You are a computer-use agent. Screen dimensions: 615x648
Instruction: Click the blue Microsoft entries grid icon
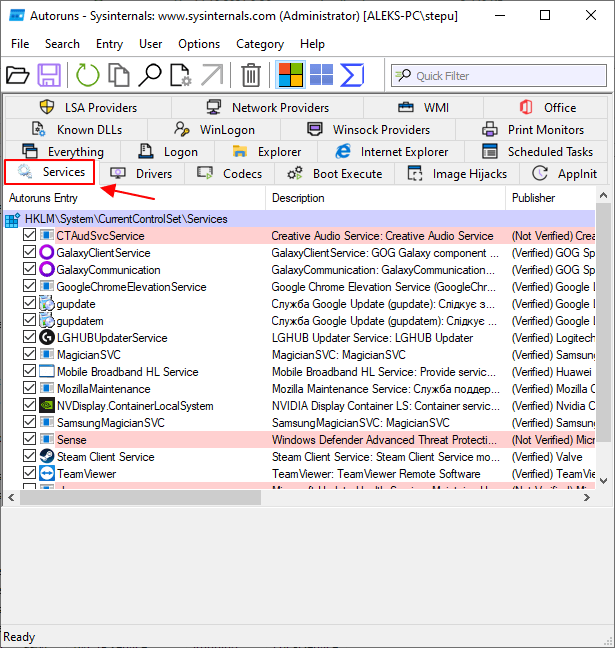click(x=322, y=75)
